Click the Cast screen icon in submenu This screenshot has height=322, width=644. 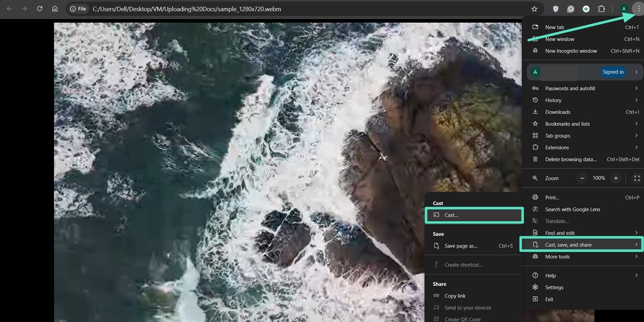pyautogui.click(x=436, y=215)
